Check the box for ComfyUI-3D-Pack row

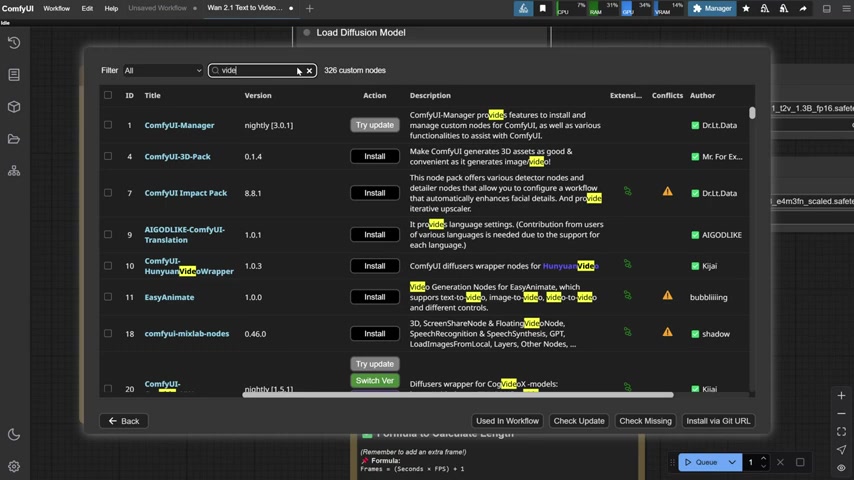click(x=108, y=156)
